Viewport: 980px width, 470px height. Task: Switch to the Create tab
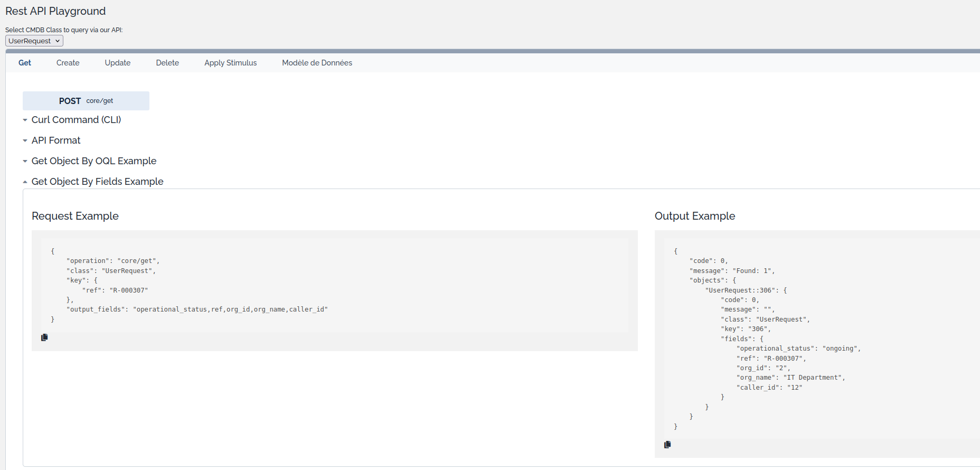click(68, 63)
